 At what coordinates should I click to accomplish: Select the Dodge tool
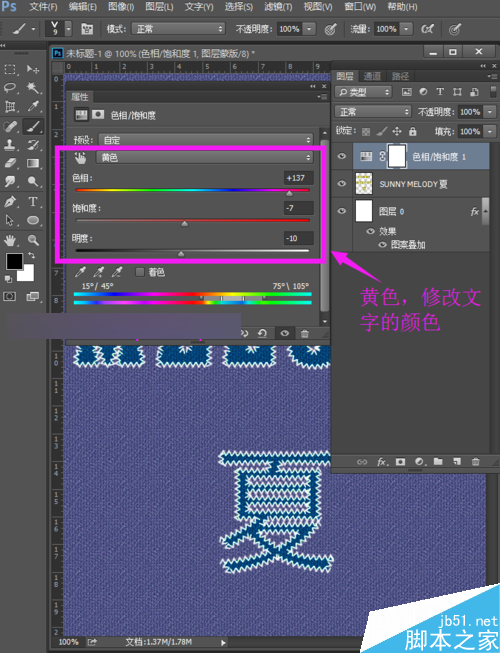pos(33,181)
